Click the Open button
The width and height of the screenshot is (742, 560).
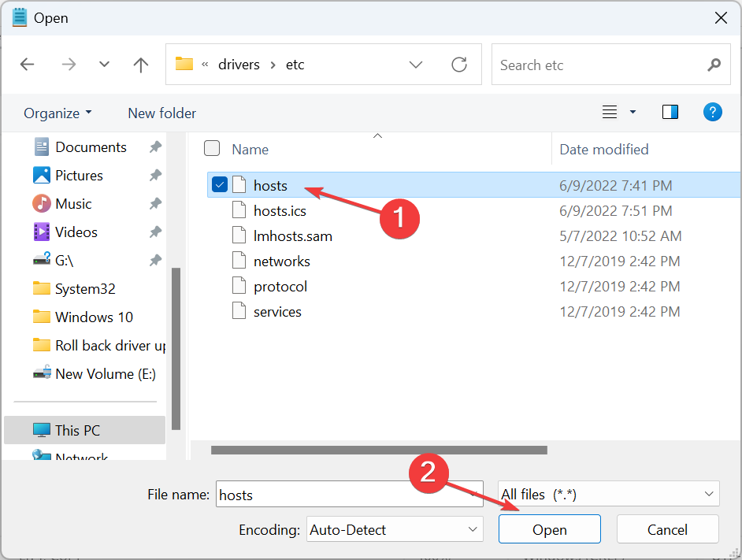pyautogui.click(x=549, y=530)
